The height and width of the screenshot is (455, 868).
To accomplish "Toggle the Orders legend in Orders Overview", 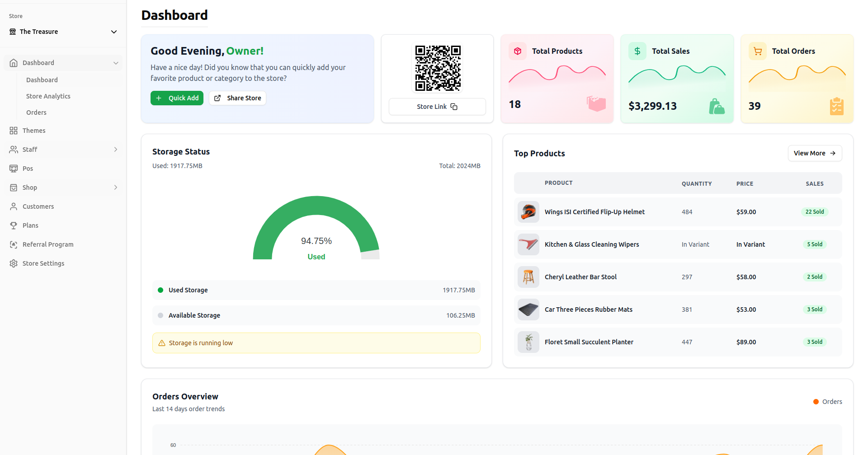I will [827, 402].
